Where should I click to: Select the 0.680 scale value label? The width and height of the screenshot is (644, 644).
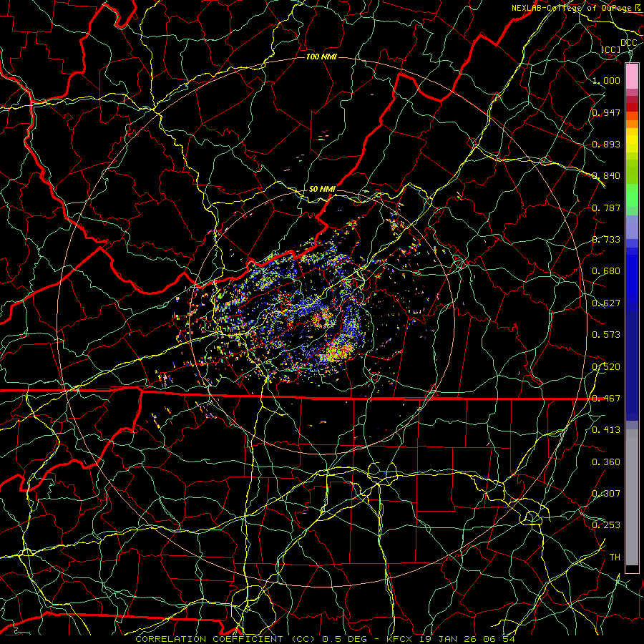[606, 271]
